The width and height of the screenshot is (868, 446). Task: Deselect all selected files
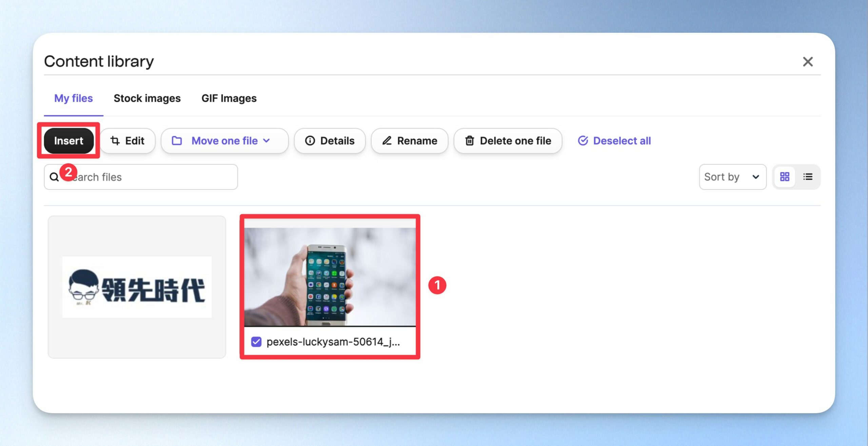(614, 141)
